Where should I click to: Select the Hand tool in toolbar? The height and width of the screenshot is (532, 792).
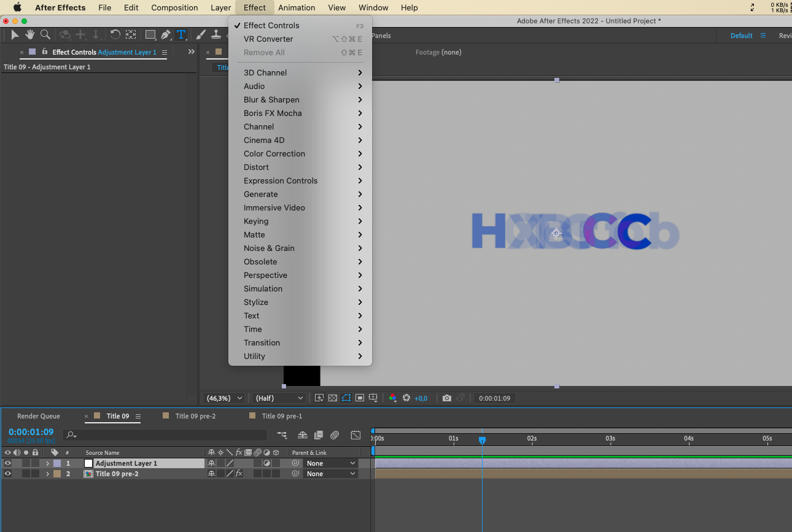point(29,35)
